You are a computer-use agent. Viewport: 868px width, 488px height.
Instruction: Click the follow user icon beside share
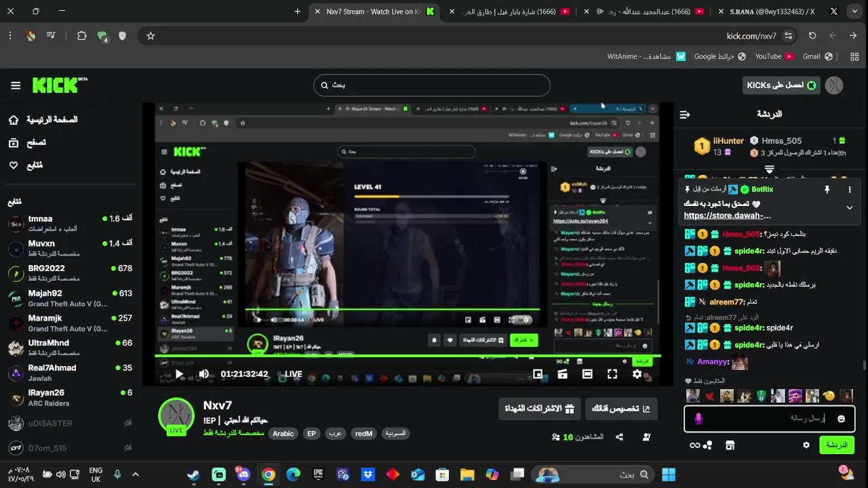(x=646, y=437)
